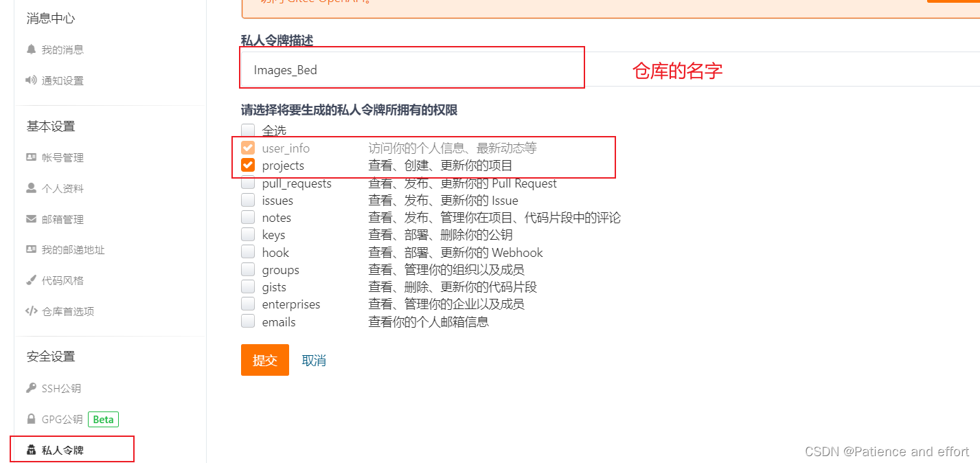Click description 查看、发布、管理你在项目、代码片段中的评论
The width and height of the screenshot is (980, 463).
click(494, 218)
